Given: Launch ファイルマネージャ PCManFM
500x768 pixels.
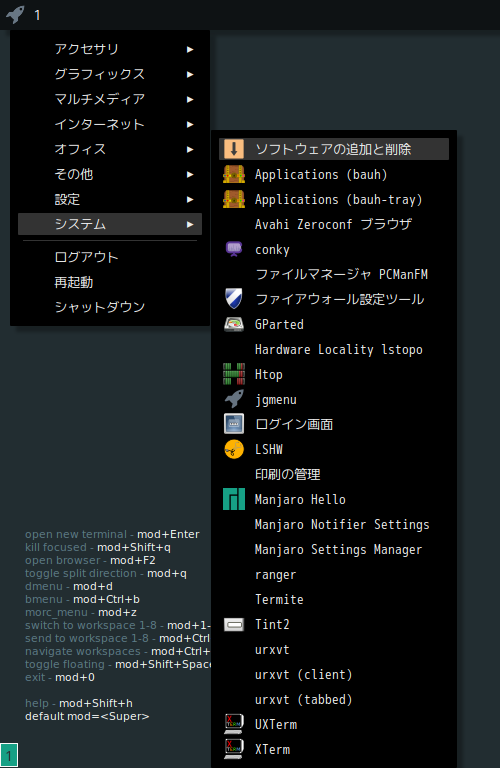Looking at the screenshot, I should click(333, 274).
